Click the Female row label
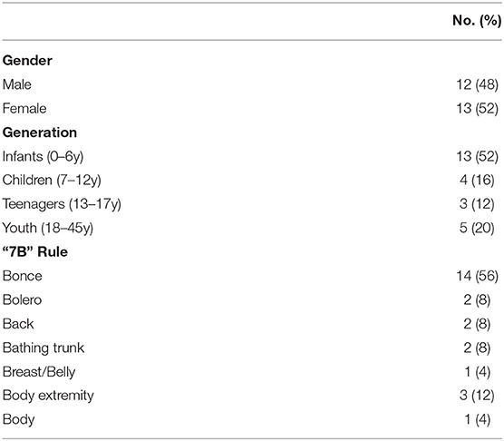The width and height of the screenshot is (504, 441). [24, 108]
